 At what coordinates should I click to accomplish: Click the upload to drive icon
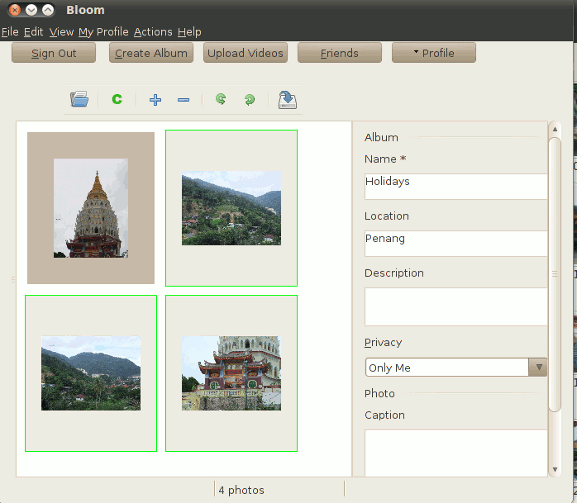[x=287, y=100]
